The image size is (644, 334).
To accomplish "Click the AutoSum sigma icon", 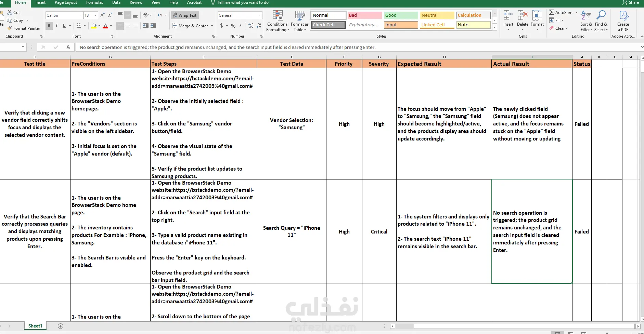I will (x=552, y=12).
